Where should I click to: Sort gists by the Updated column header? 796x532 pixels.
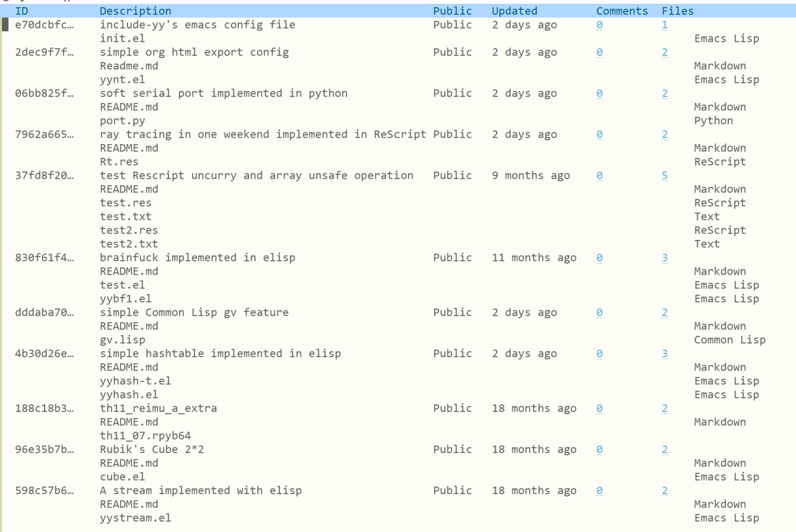(515, 10)
